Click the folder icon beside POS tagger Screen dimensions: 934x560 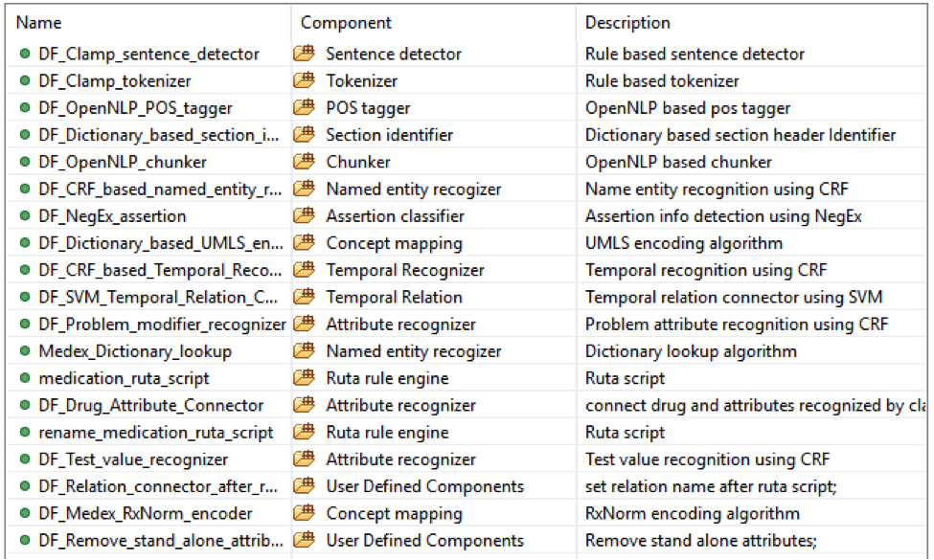pos(305,108)
